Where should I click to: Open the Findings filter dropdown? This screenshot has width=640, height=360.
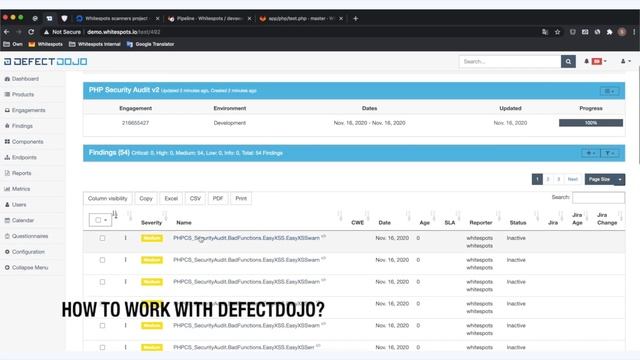pos(610,153)
